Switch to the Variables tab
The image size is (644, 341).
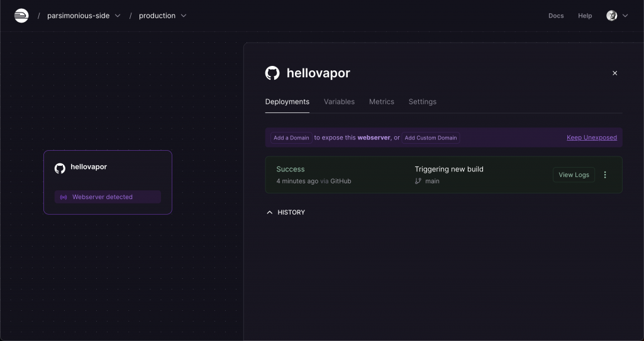pos(339,102)
